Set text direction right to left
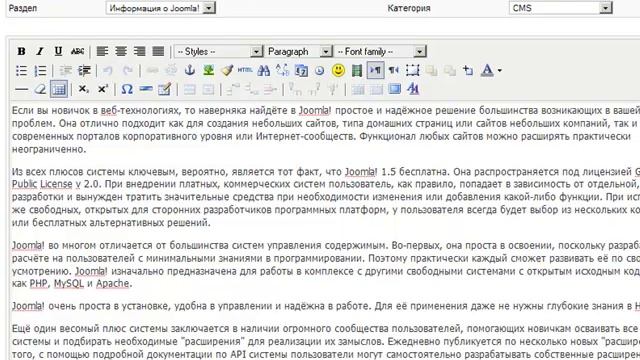The image size is (640, 360). click(393, 71)
